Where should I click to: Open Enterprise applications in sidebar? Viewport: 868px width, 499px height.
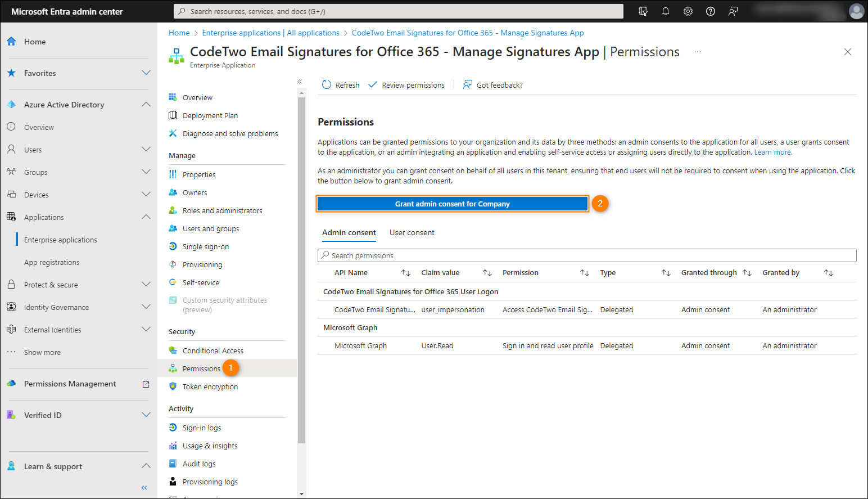point(61,240)
